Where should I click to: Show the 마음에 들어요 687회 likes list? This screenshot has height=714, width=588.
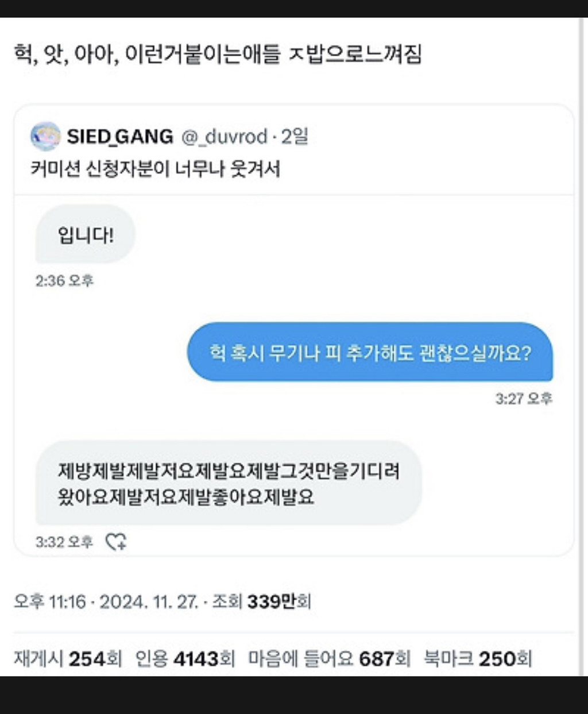[x=329, y=658]
